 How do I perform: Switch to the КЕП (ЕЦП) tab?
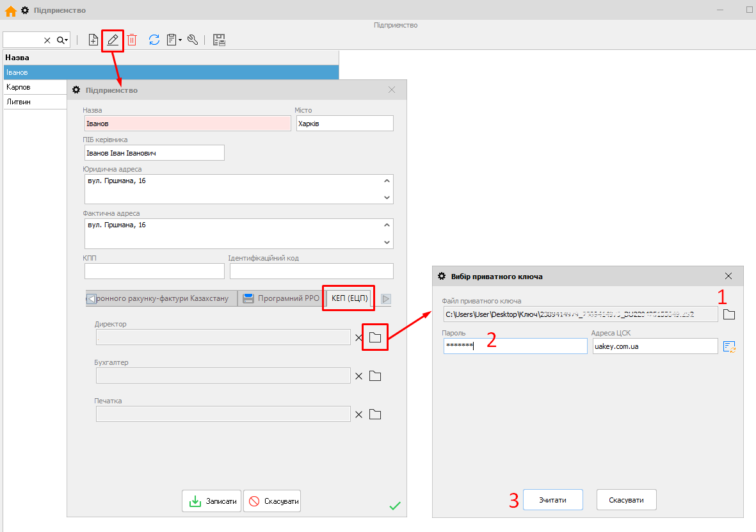350,298
